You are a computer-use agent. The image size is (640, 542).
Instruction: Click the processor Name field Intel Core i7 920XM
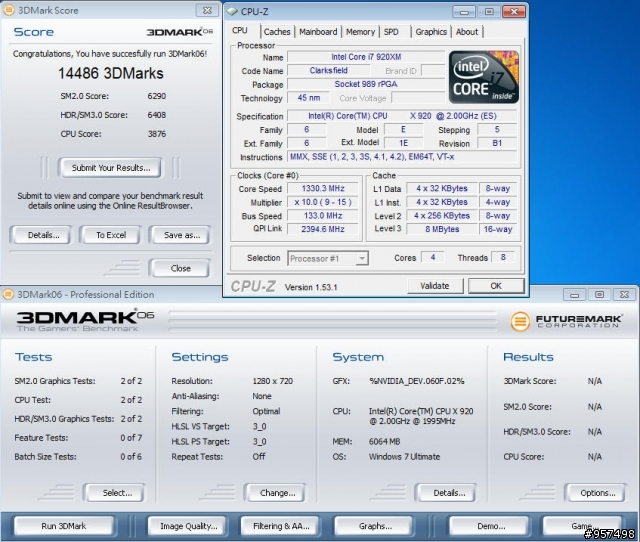click(x=366, y=57)
